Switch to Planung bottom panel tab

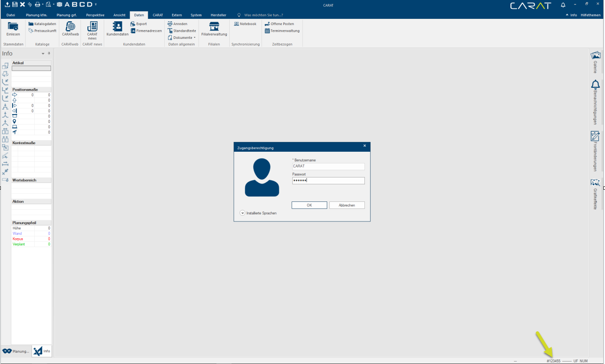pyautogui.click(x=16, y=351)
